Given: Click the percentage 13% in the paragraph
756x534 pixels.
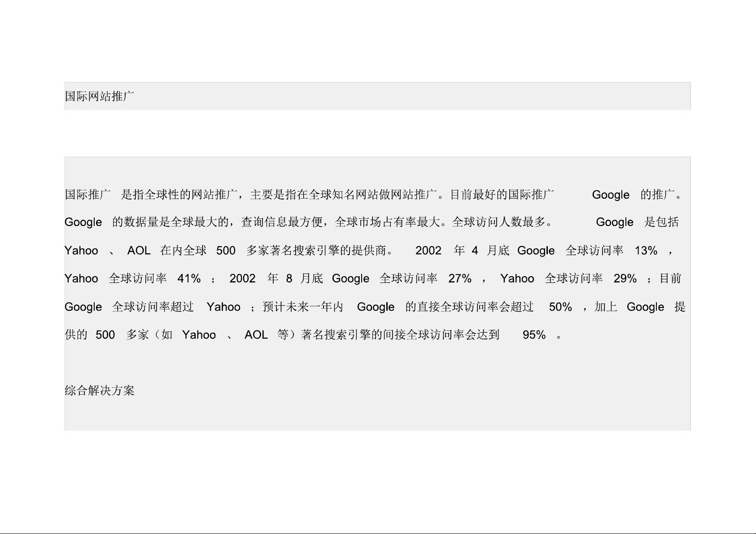Looking at the screenshot, I should (x=646, y=250).
